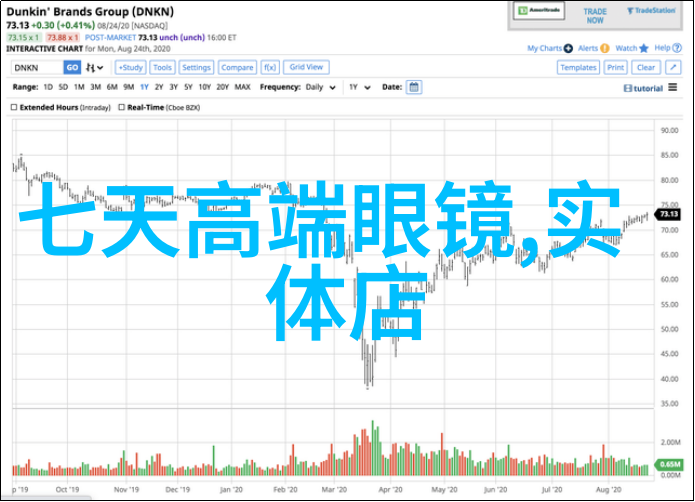Clear the chart
Viewport: 695px width, 502px height.
coord(646,67)
